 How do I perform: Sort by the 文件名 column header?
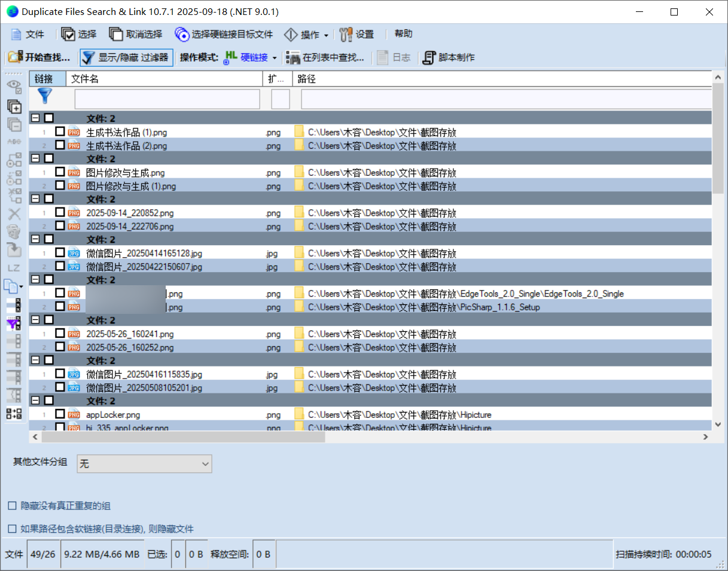coord(165,78)
